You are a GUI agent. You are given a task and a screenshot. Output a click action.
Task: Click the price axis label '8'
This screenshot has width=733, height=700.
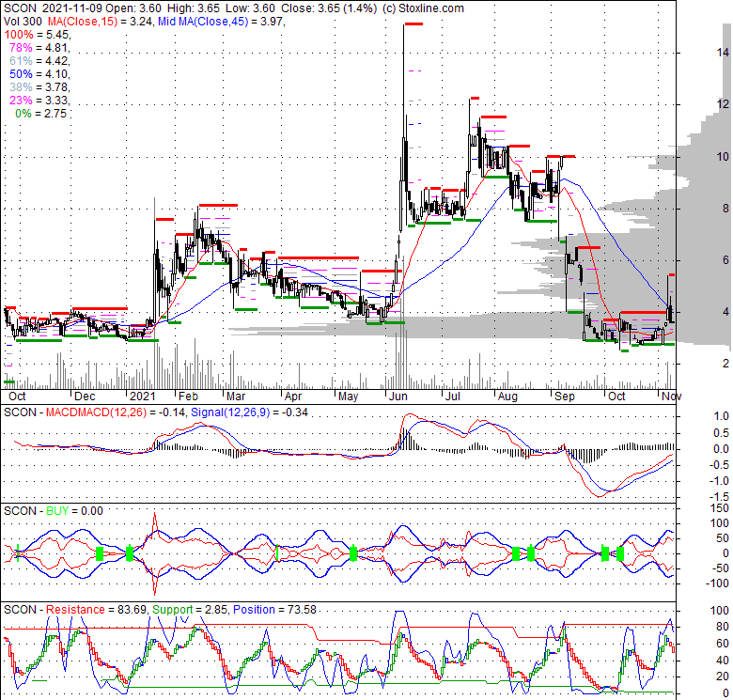pyautogui.click(x=725, y=209)
